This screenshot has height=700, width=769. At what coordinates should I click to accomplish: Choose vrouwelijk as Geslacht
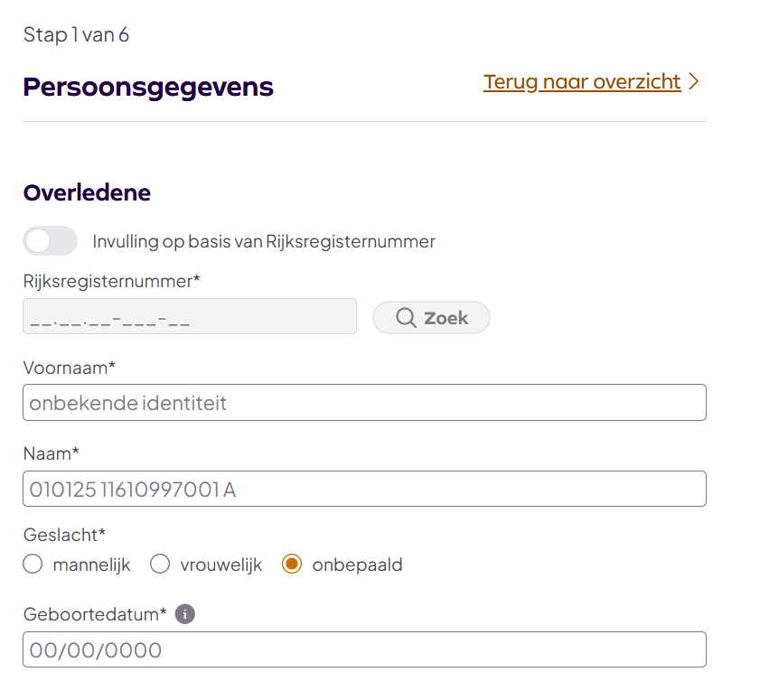[160, 565]
